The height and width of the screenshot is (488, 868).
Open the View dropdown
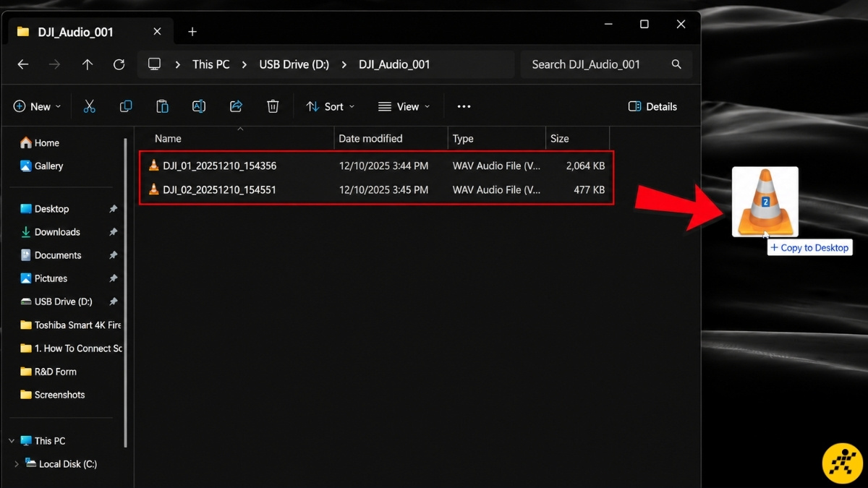click(x=404, y=106)
